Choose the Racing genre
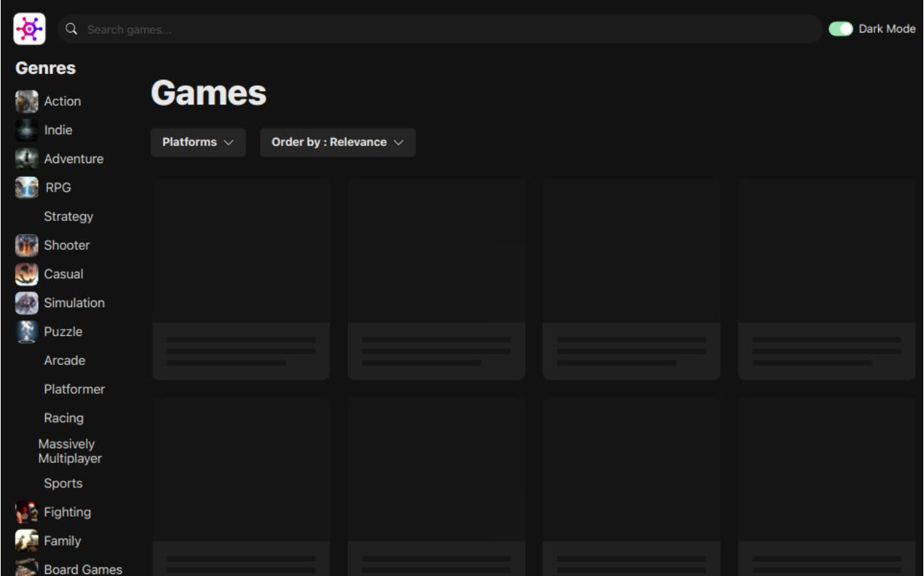Viewport: 924px width, 576px height. coord(64,418)
